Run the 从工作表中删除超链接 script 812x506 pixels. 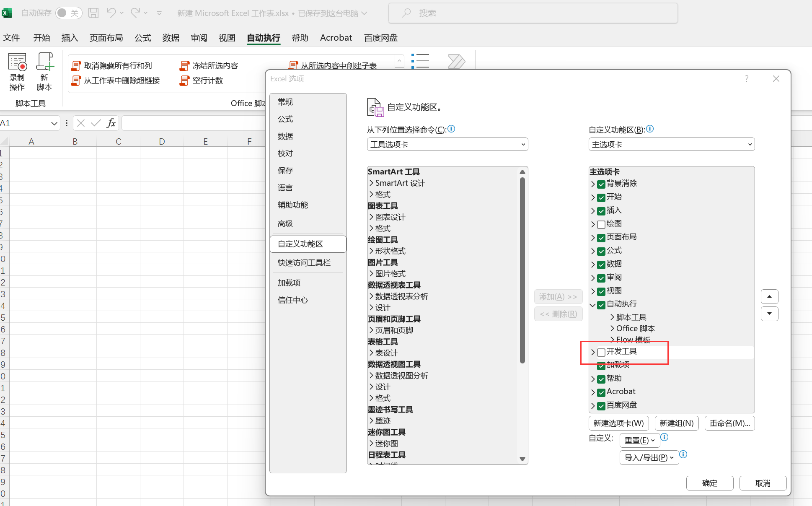(116, 80)
